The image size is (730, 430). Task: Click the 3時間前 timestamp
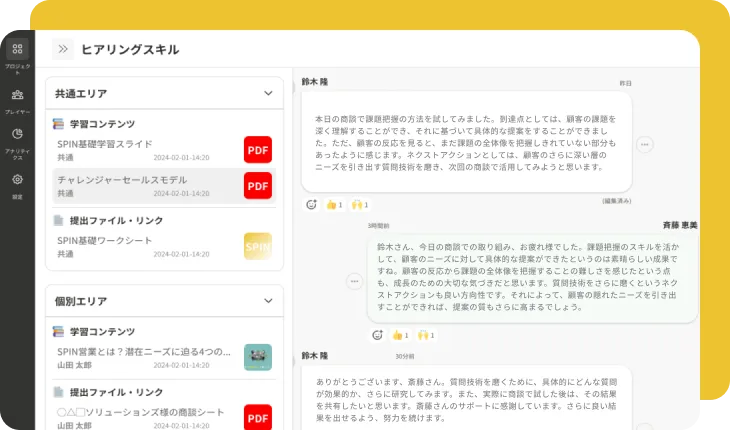379,226
